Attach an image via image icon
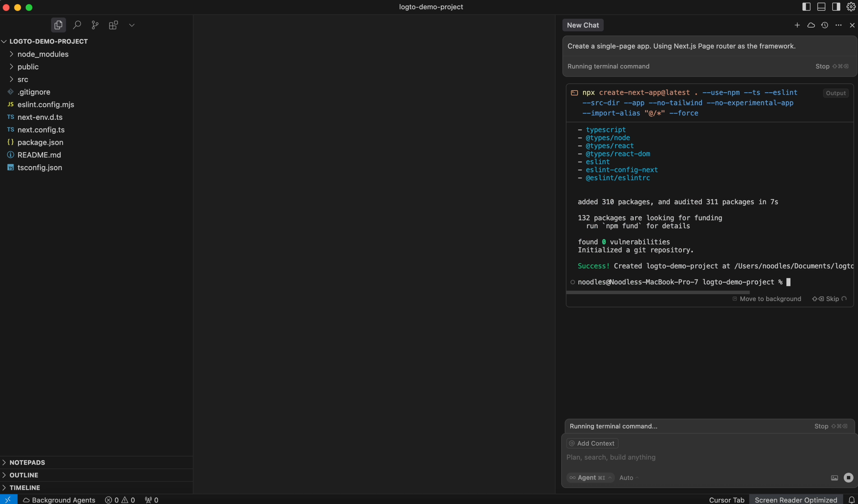This screenshot has width=858, height=504. click(834, 478)
